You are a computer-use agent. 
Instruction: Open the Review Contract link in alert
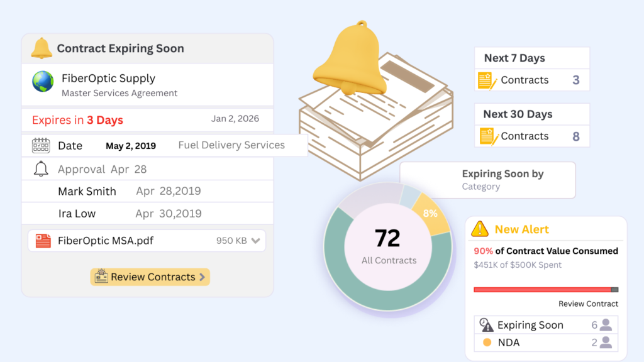click(x=588, y=304)
